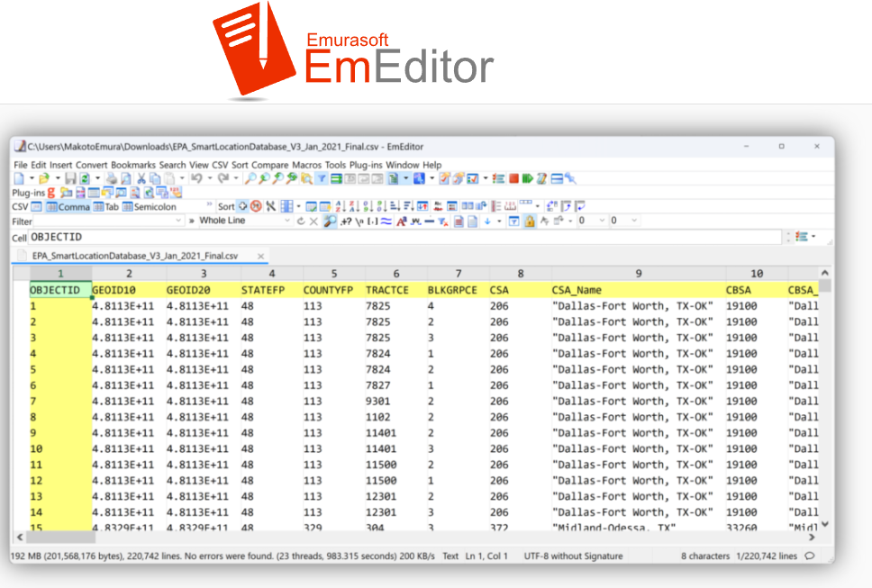Click the Abort (red no-symbol) icon in filter bar
This screenshot has height=588, width=872.
tap(256, 206)
